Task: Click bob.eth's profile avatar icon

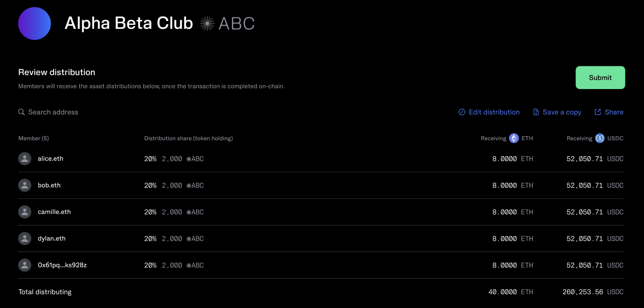Action: 25,185
